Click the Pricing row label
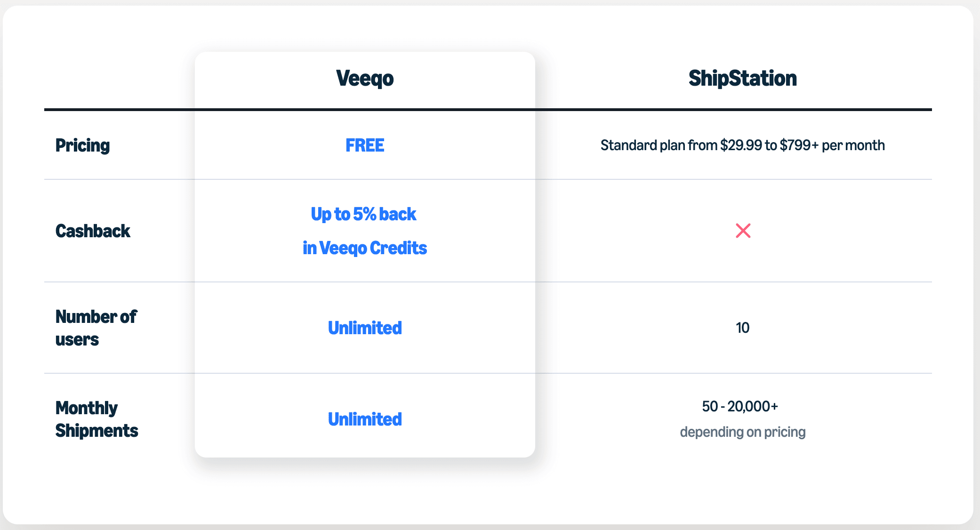 point(82,145)
